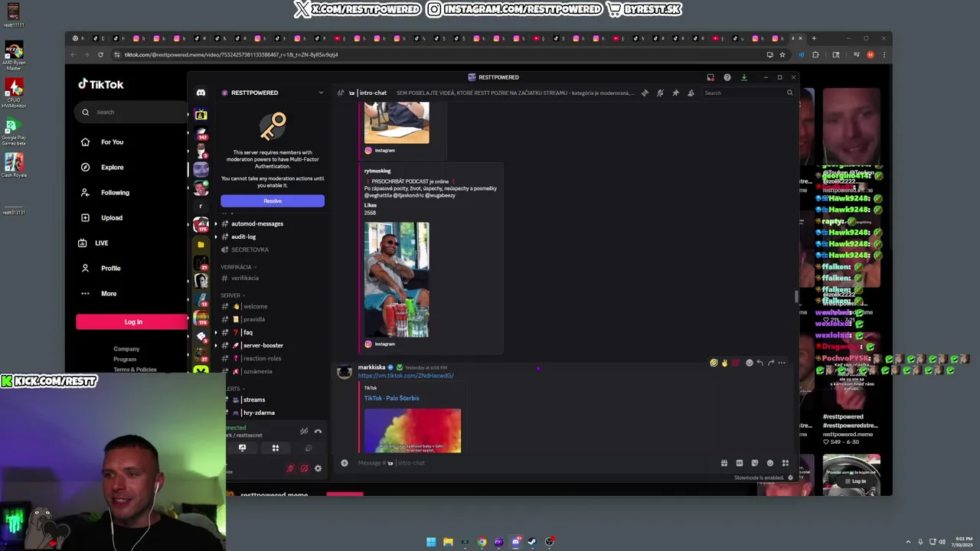Expand the RESTTPOWERED server dropdown menu
The image size is (980, 551).
click(x=321, y=93)
